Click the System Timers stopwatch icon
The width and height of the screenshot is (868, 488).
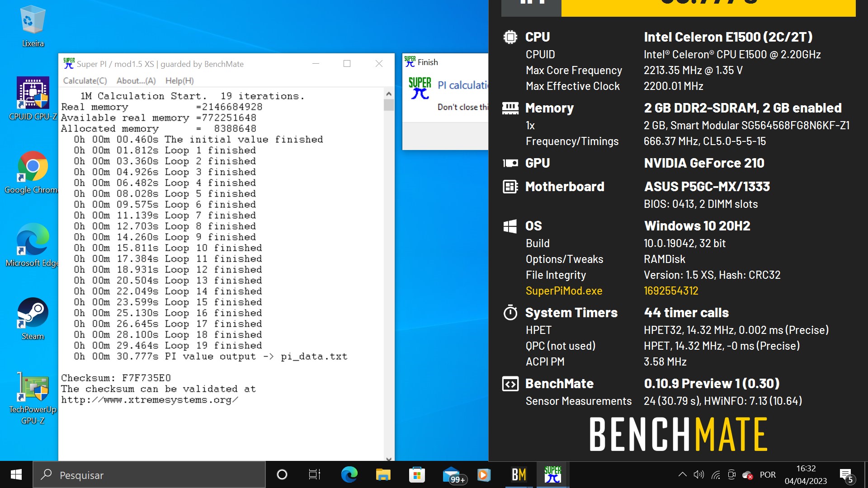(510, 312)
